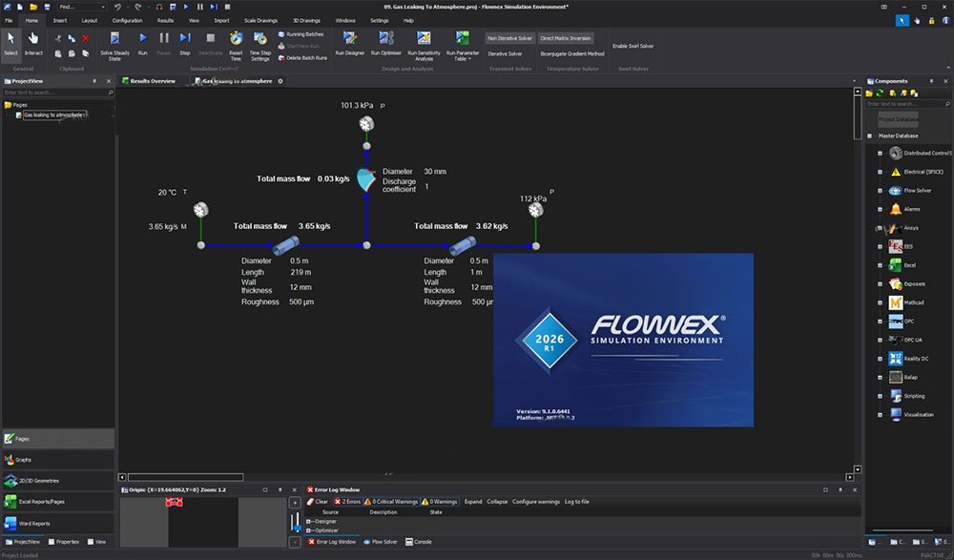
Task: Toggle Enable Swirl Solver
Action: [633, 46]
